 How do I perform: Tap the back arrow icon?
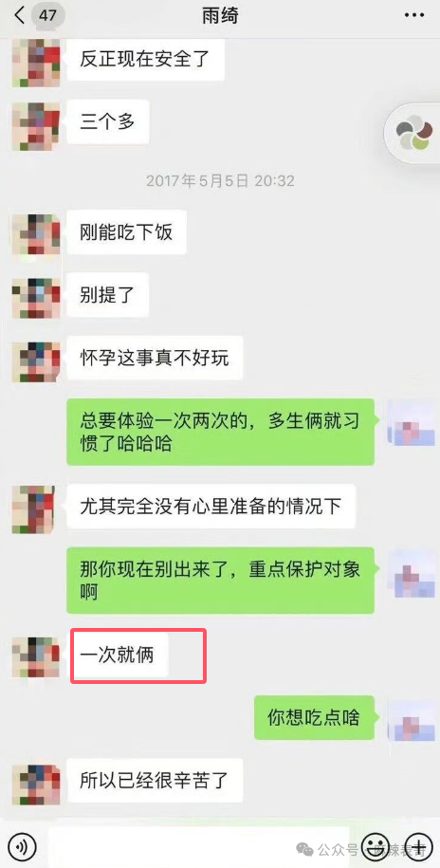19,15
